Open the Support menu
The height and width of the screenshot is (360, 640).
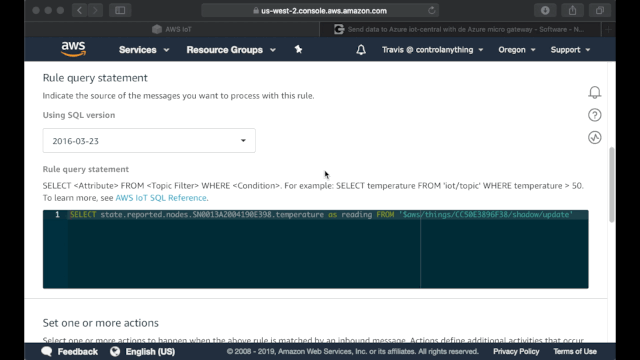(570, 50)
